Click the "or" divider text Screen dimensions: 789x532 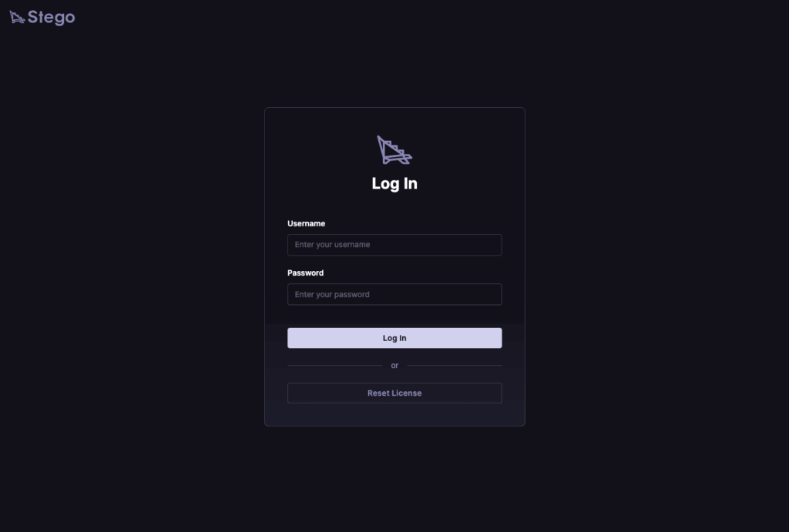pos(394,366)
